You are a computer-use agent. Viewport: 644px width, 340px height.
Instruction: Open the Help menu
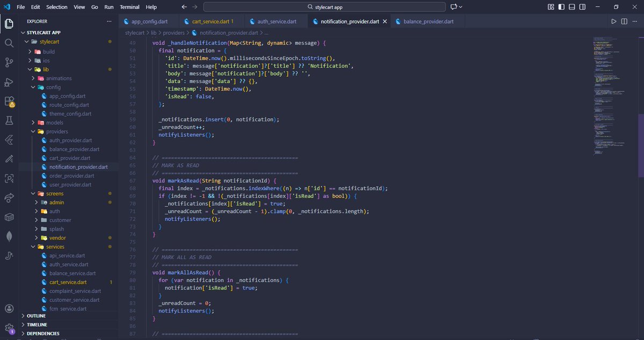[151, 7]
